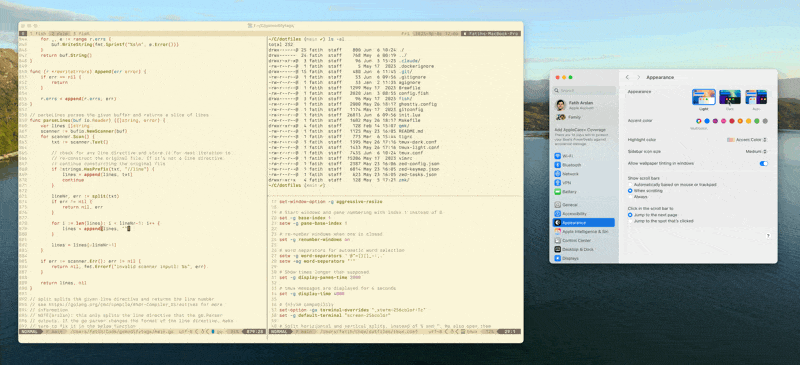The width and height of the screenshot is (800, 365).
Task: Open Bluetooth settings in the sidebar
Action: click(x=584, y=165)
